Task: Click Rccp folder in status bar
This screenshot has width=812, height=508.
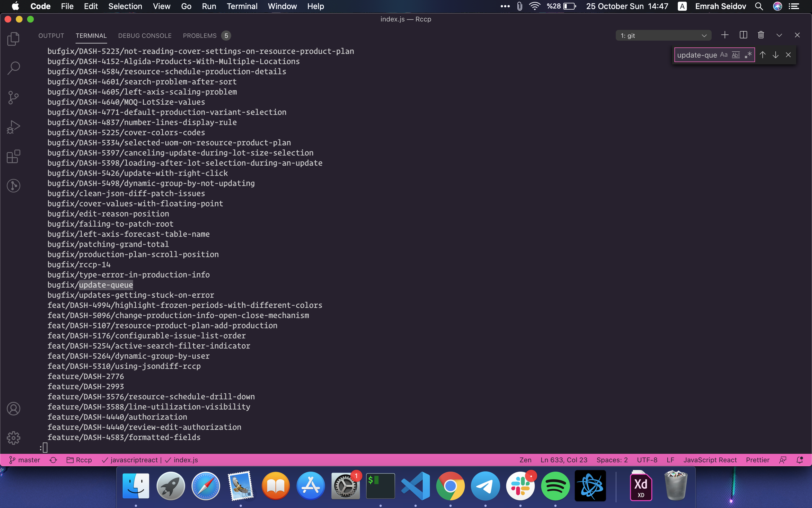Action: pos(79,460)
